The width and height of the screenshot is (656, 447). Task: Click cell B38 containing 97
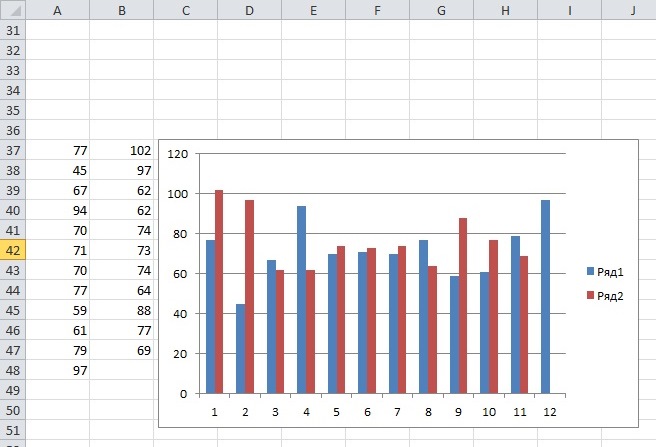click(x=122, y=170)
